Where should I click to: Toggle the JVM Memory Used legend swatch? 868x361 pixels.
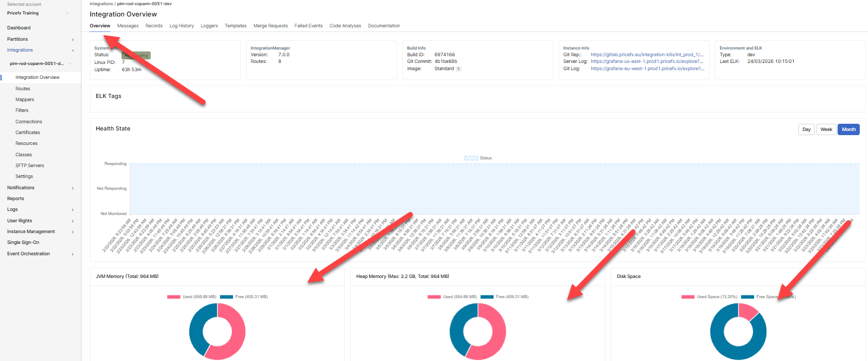[x=174, y=297]
